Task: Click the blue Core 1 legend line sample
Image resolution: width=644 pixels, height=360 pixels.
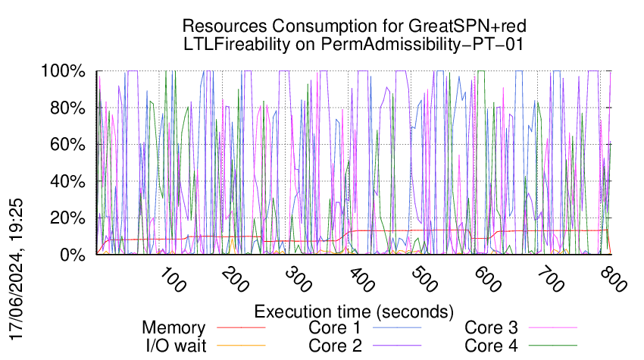Action: tap(397, 327)
